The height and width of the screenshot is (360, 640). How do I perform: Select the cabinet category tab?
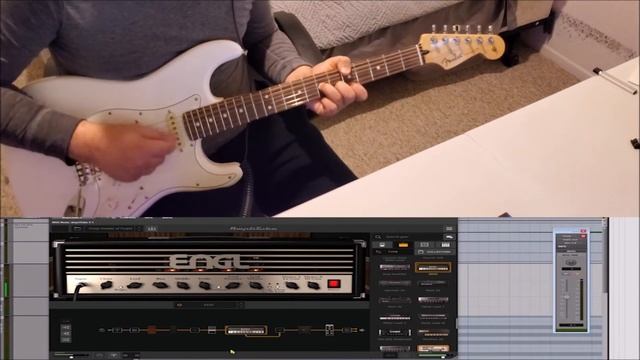(x=424, y=245)
